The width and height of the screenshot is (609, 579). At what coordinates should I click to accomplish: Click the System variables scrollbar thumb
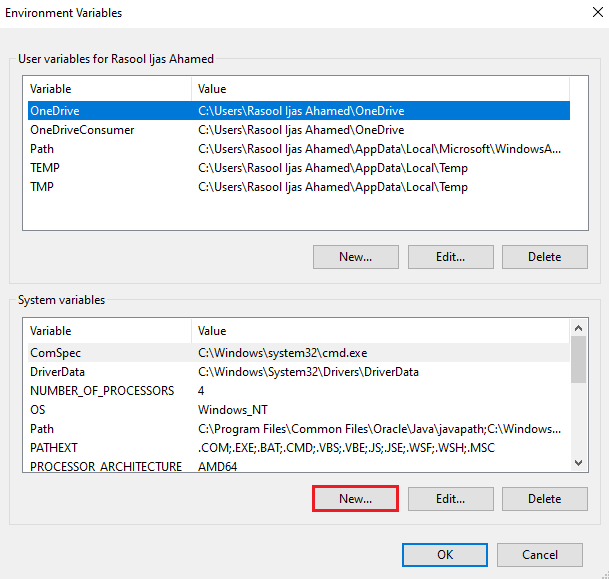[578, 359]
